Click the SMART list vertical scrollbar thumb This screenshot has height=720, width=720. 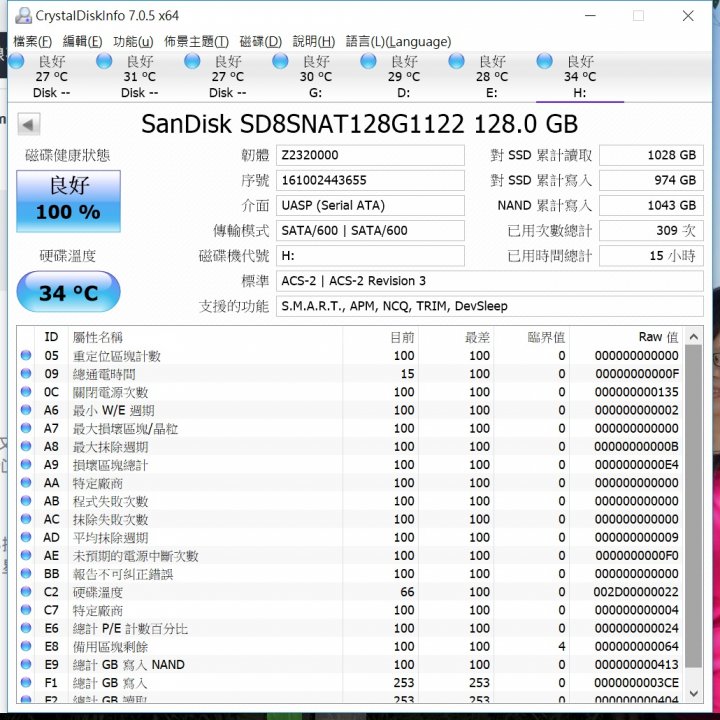(693, 506)
